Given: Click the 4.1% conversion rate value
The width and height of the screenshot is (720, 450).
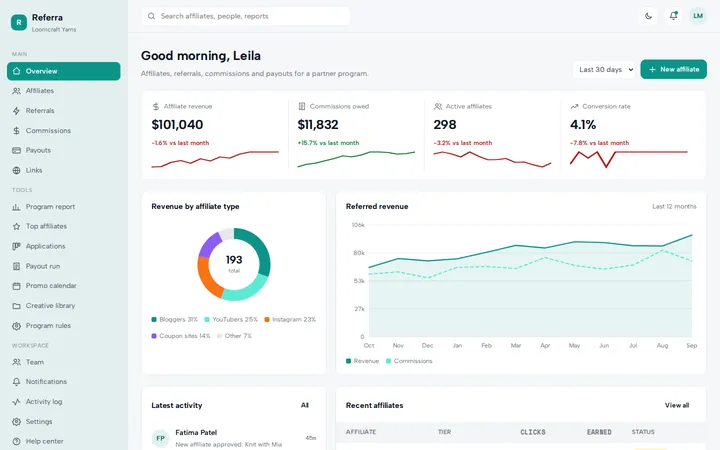Looking at the screenshot, I should pyautogui.click(x=583, y=125).
